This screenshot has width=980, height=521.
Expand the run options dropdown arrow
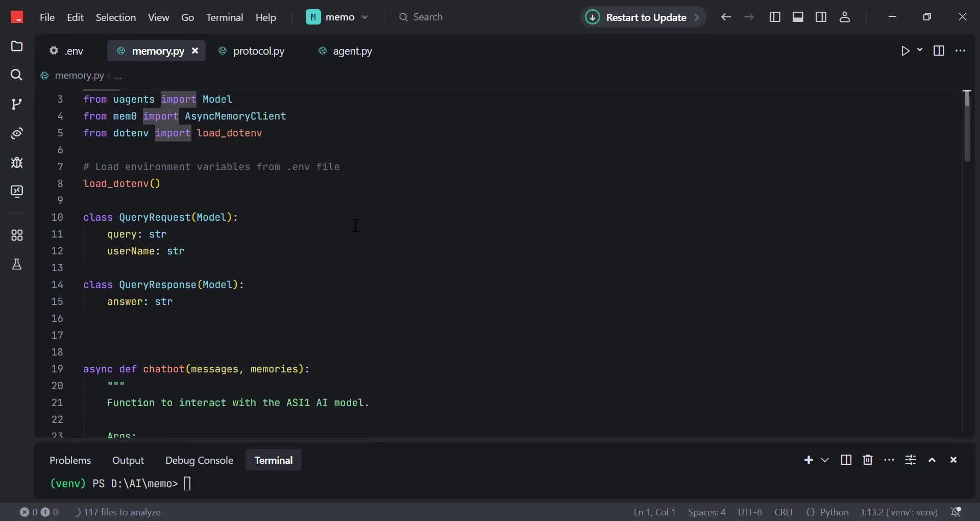920,50
